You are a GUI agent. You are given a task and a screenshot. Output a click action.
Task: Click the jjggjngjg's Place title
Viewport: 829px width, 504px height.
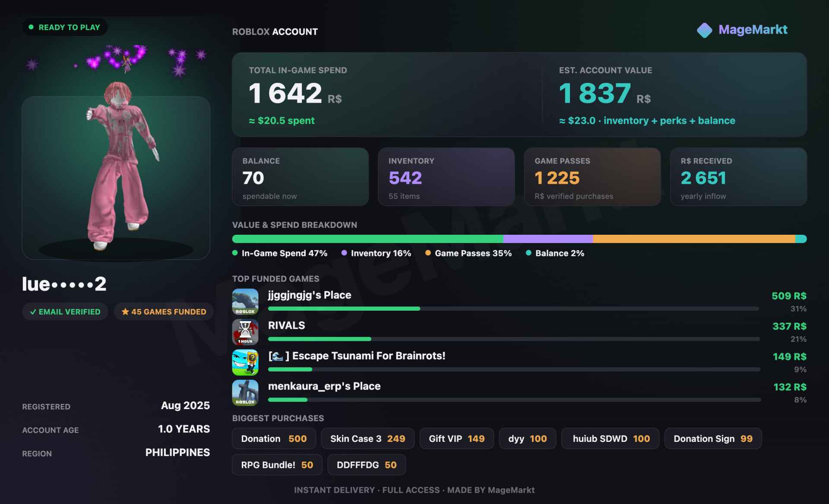[x=309, y=295]
